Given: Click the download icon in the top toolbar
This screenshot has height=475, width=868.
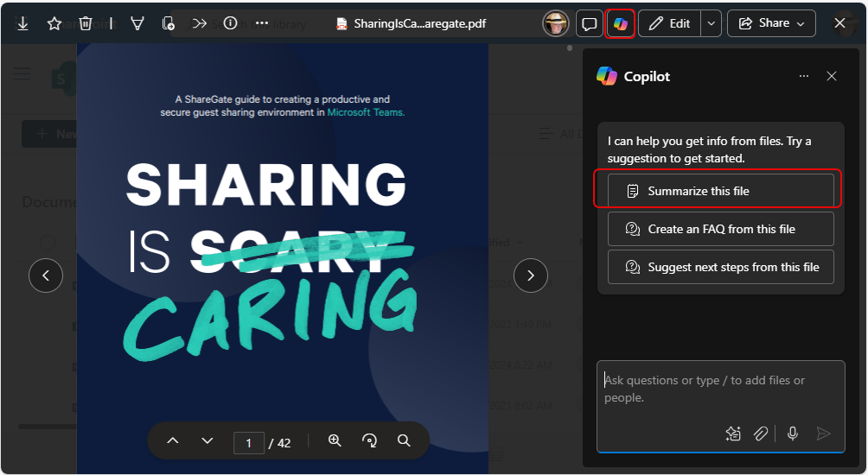Looking at the screenshot, I should pos(22,23).
